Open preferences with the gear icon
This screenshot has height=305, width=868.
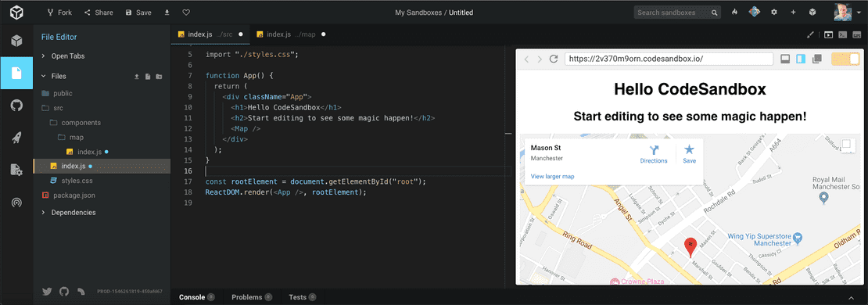point(774,13)
